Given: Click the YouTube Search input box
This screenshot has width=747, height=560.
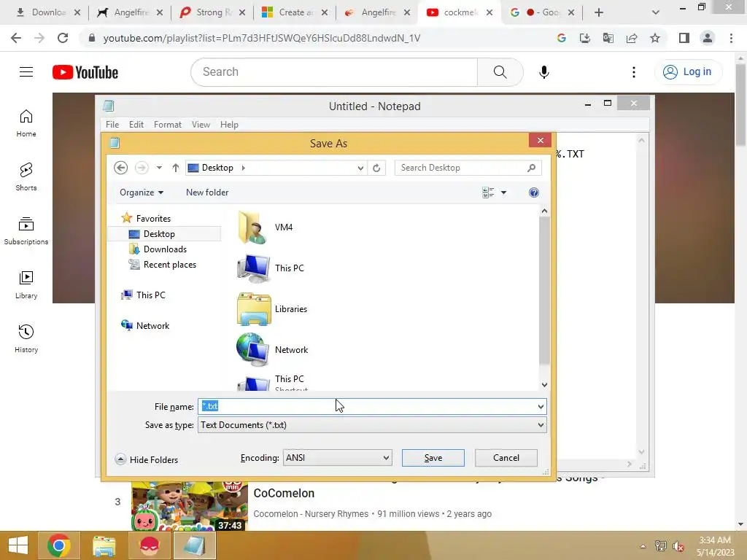Looking at the screenshot, I should click(334, 72).
